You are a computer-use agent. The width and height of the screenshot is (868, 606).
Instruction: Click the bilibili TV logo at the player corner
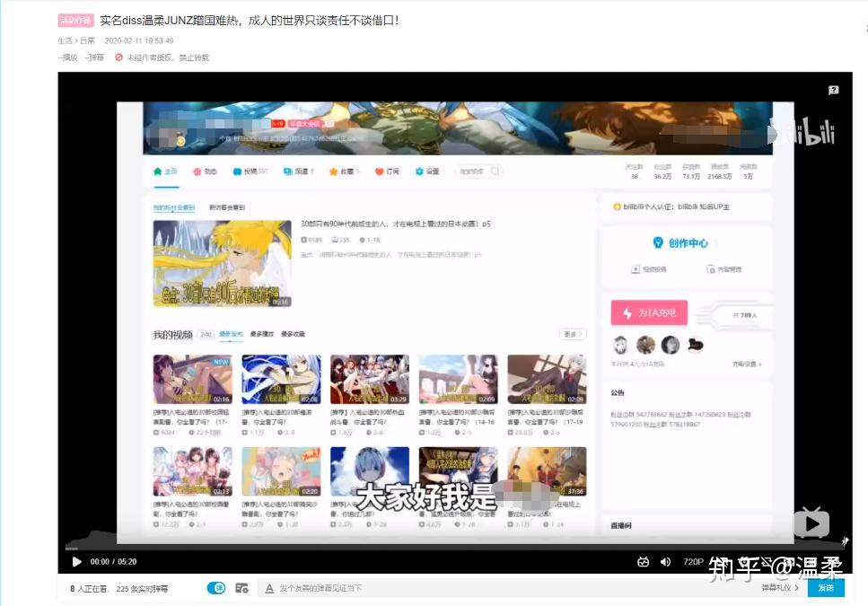pos(812,522)
